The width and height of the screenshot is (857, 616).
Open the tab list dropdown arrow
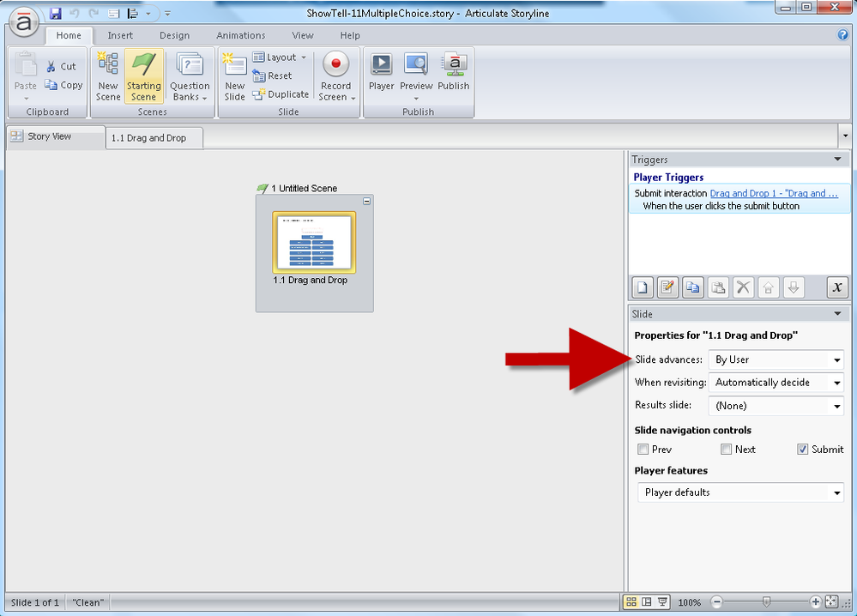[845, 136]
